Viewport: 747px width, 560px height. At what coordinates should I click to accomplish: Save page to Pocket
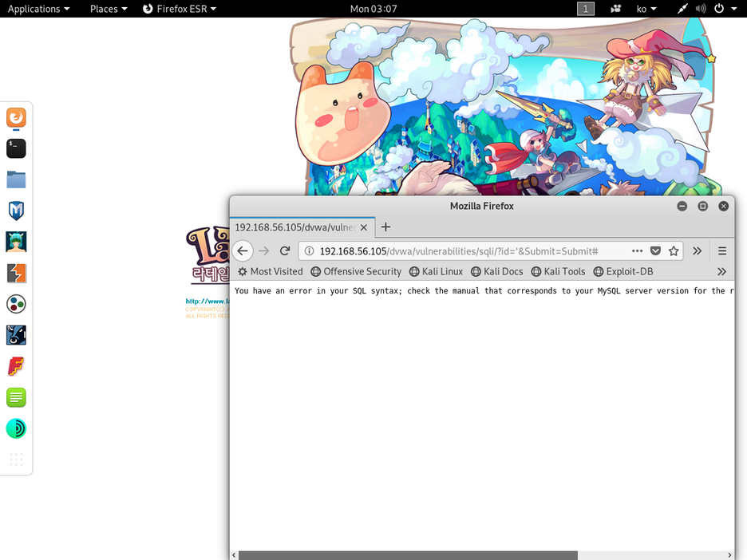click(x=655, y=251)
